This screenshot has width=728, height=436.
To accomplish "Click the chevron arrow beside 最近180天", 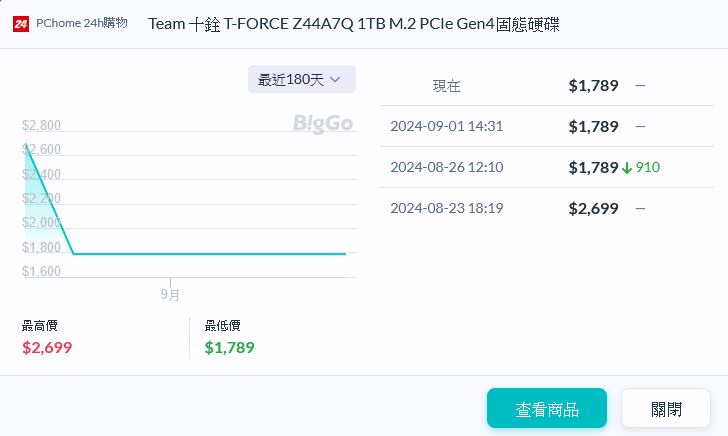I will [335, 79].
